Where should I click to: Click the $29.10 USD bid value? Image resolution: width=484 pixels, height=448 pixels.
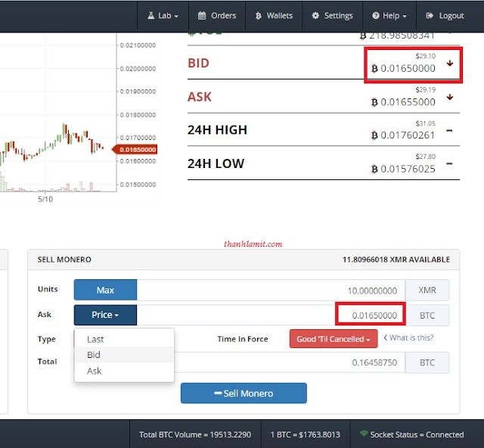point(425,56)
